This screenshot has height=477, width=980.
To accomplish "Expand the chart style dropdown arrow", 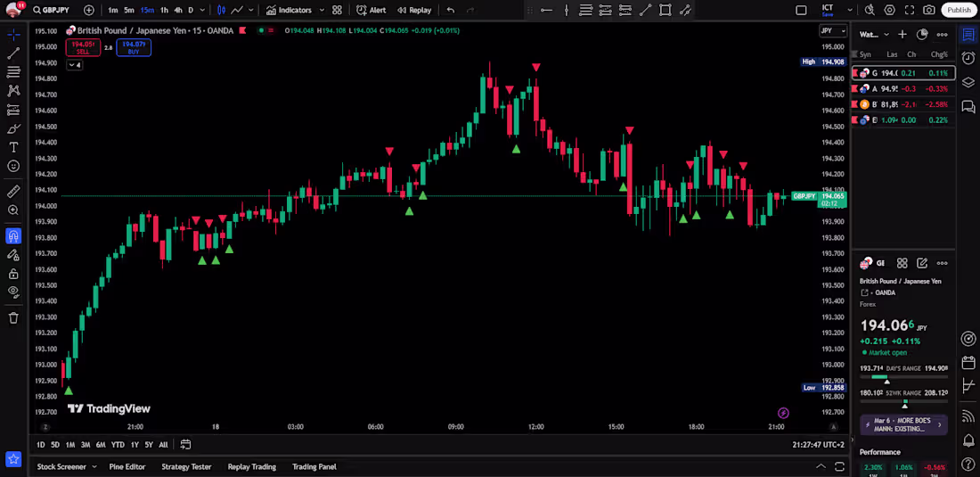I will [251, 10].
